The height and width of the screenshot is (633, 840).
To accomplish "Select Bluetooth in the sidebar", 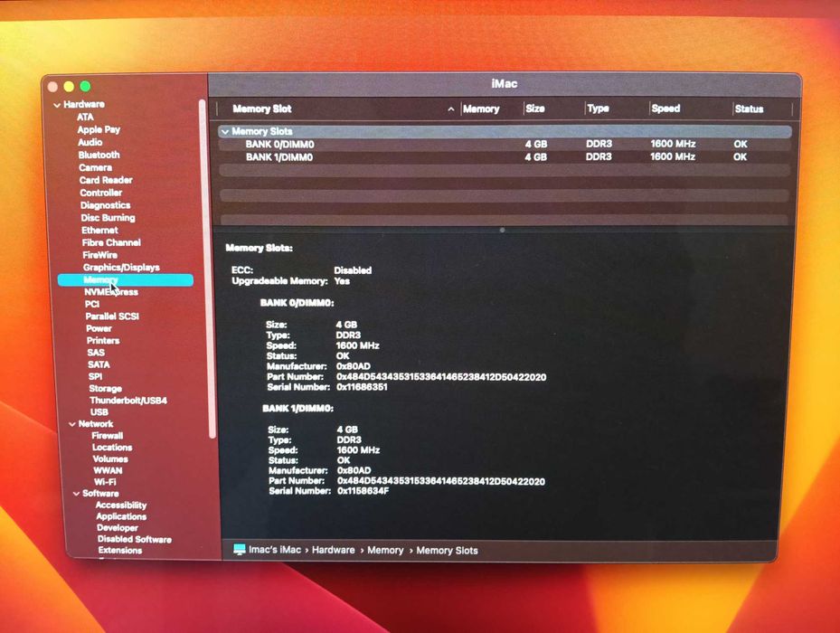I will pyautogui.click(x=99, y=155).
